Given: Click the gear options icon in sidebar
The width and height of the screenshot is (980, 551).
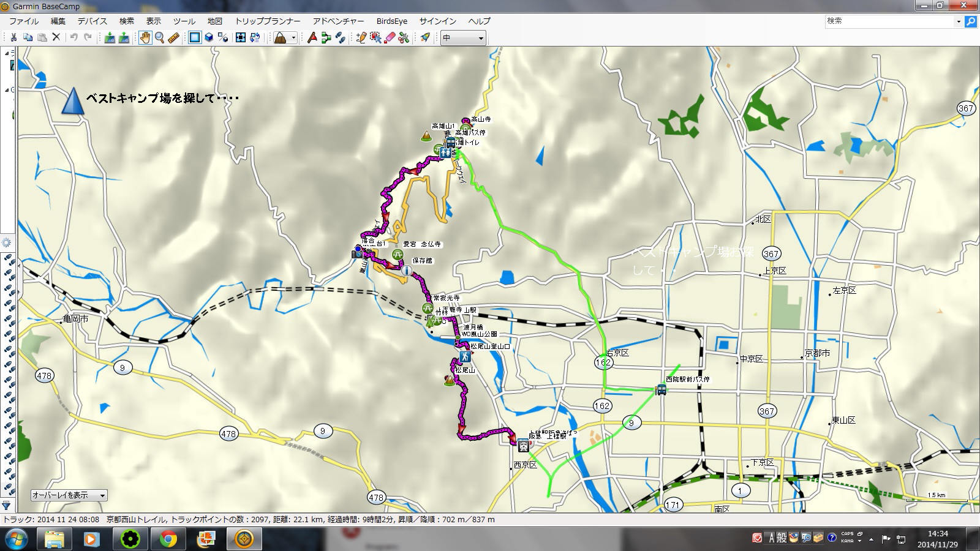Looking at the screenshot, I should pos(6,242).
